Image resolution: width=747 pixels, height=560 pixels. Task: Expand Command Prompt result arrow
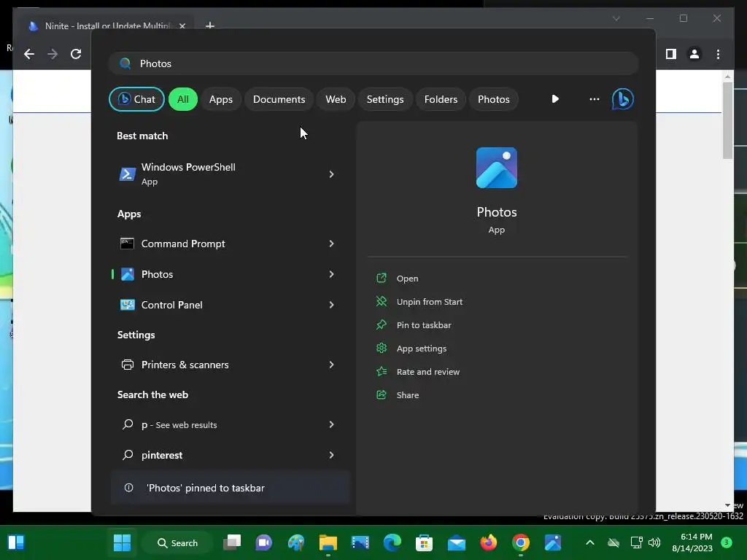click(332, 244)
